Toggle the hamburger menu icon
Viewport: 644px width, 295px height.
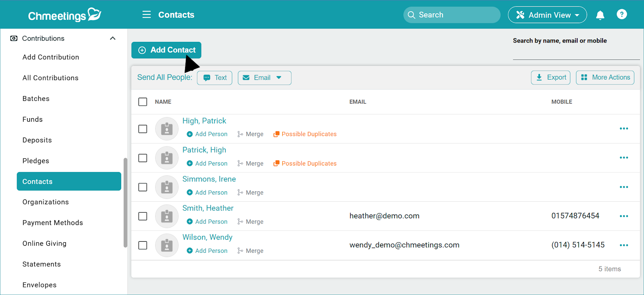147,15
